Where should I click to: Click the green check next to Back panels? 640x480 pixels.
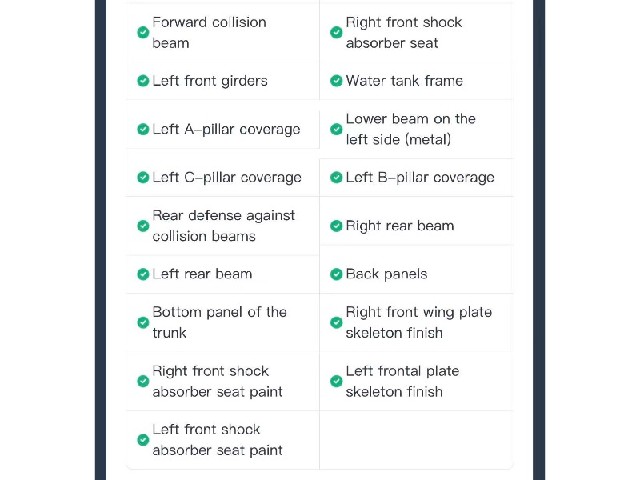point(336,274)
